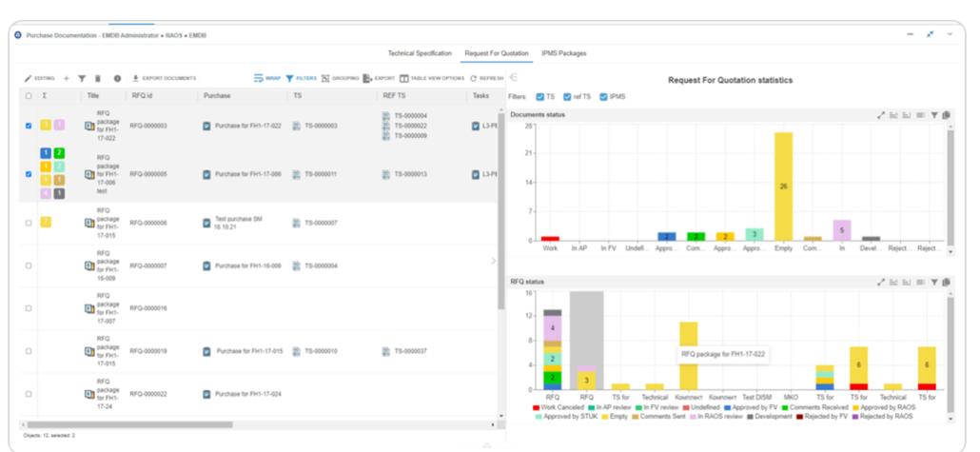Select the RFQ-0000006 row checkbox
The image size is (980, 452).
[29, 223]
